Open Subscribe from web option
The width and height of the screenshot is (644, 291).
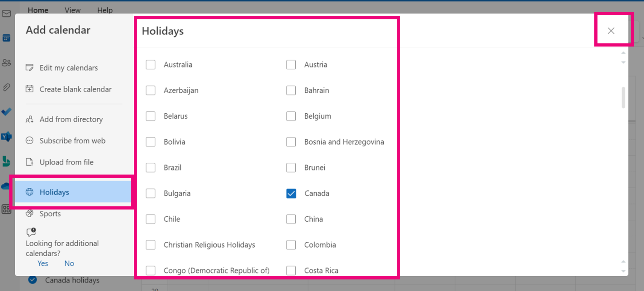pyautogui.click(x=72, y=141)
